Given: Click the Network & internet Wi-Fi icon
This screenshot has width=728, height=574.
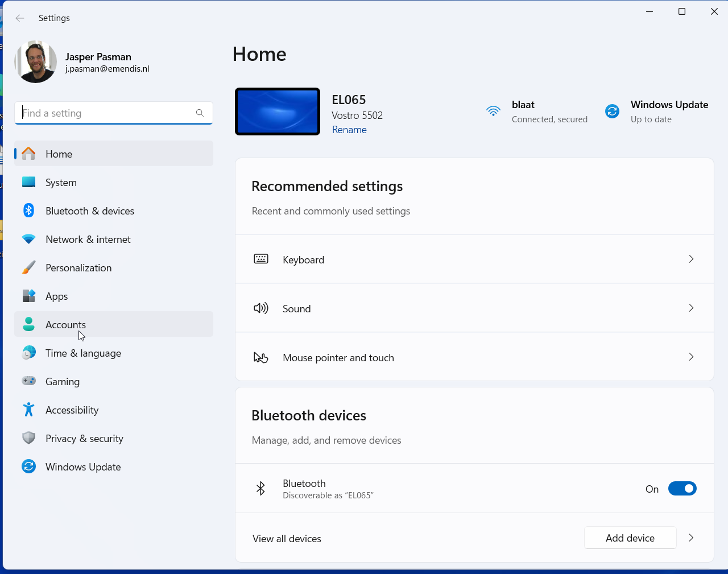Looking at the screenshot, I should coord(28,239).
